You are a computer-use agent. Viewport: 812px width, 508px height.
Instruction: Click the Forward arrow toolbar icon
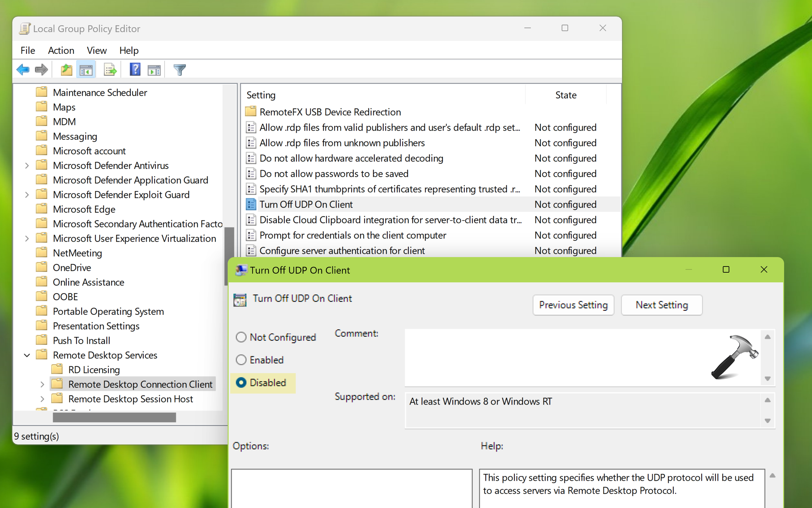pyautogui.click(x=41, y=70)
